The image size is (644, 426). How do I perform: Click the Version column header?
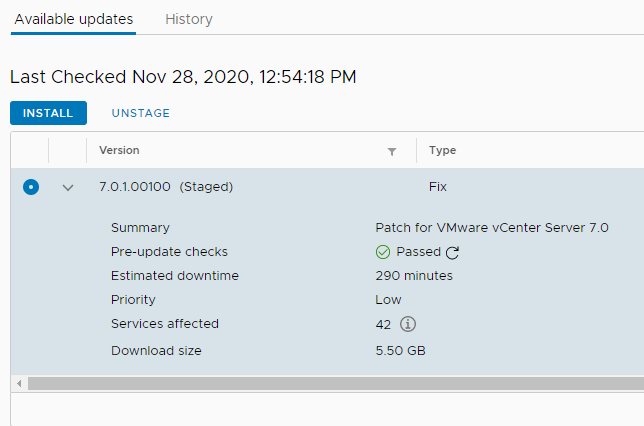(119, 150)
